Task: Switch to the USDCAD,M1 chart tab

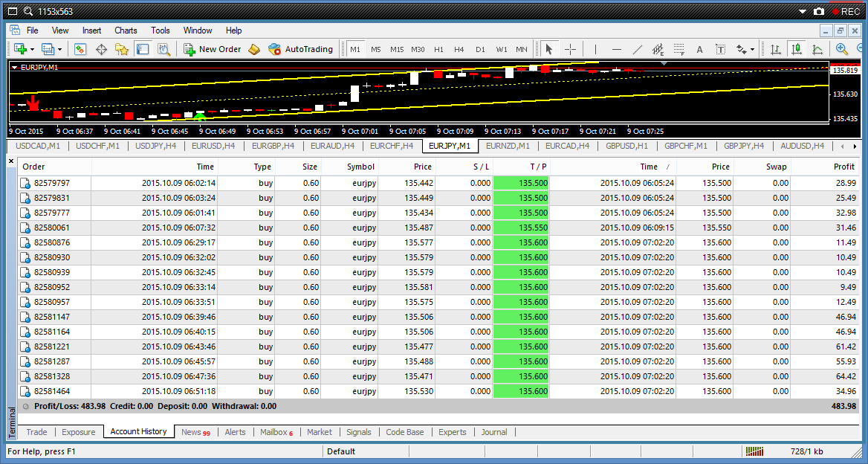Action: pyautogui.click(x=38, y=146)
